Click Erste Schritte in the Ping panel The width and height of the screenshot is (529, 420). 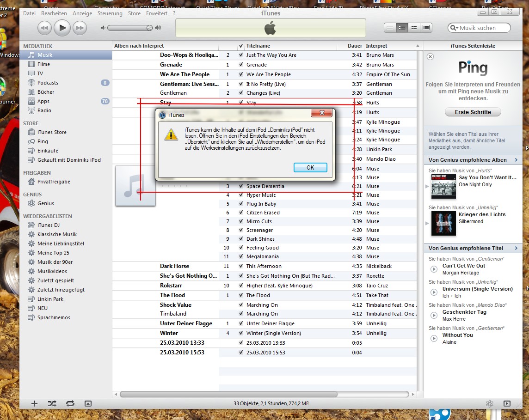[x=473, y=112]
